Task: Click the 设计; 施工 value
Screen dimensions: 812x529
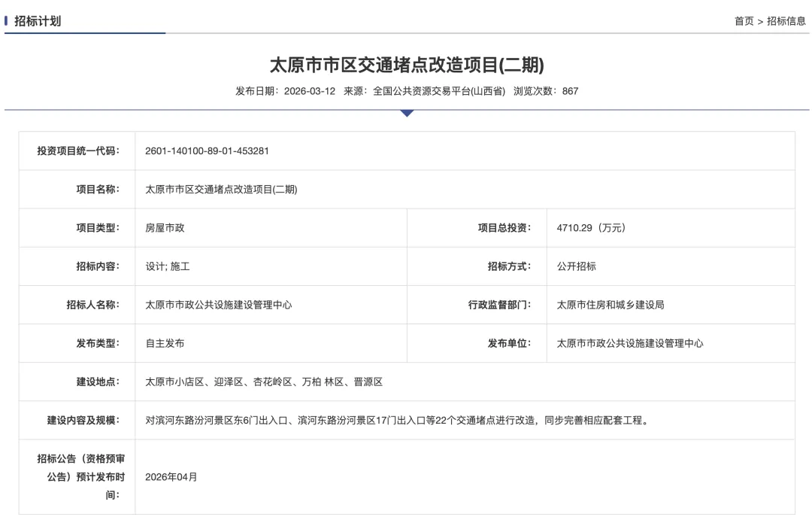Action: [x=167, y=266]
